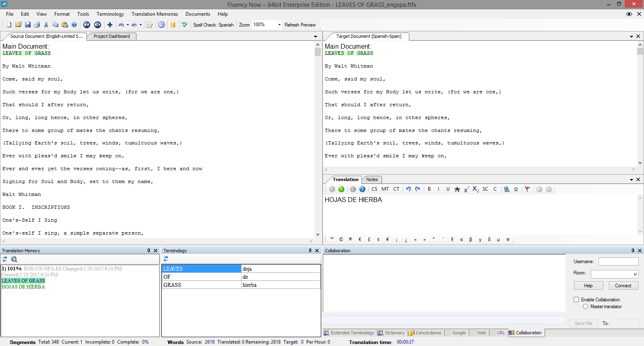Viewport: 644px width, 346px height.
Task: Click the 'hierba' terminology cell
Action: (281, 285)
